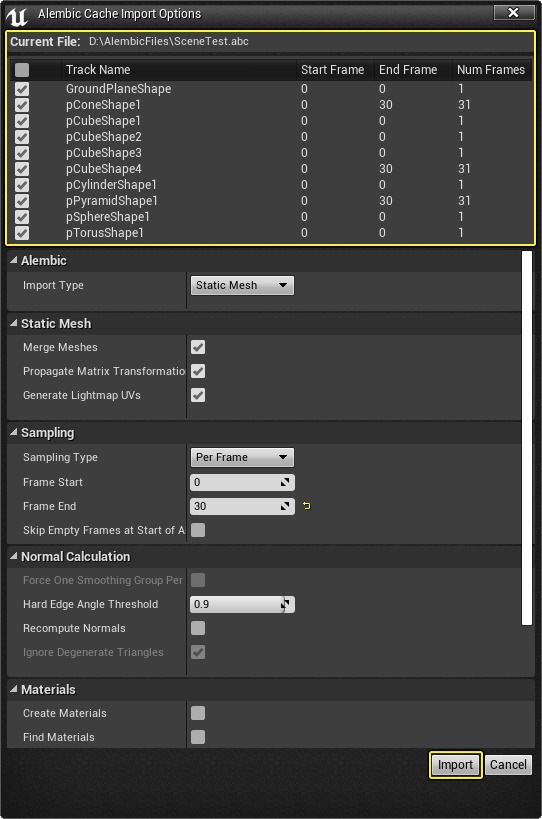Select the pPyramidShape1 track name
The image size is (542, 819).
point(111,201)
